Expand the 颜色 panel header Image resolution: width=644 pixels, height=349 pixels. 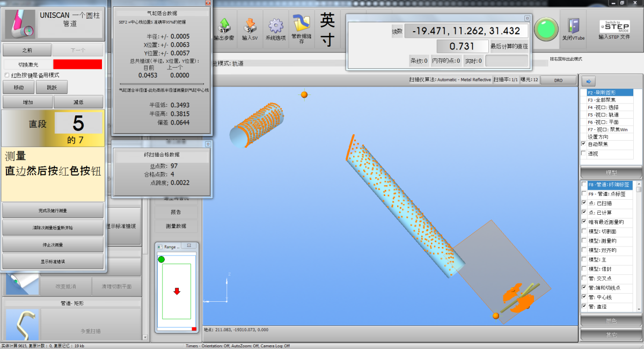[x=611, y=321]
